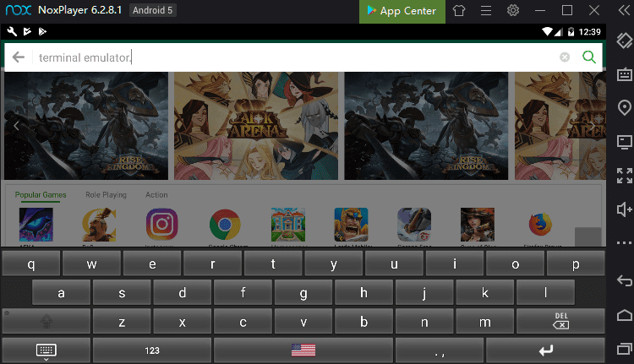Toggle fullscreen arrows icon in sidebar

pyautogui.click(x=625, y=176)
